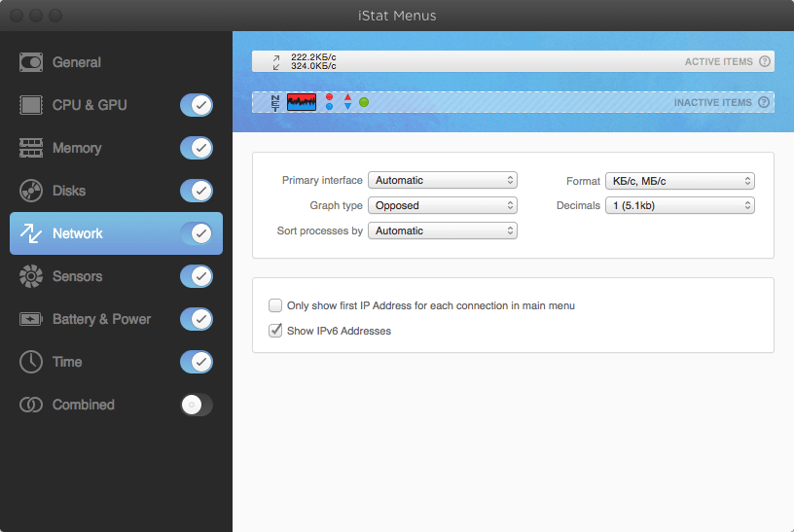Select the green dot status item
The image size is (794, 532).
coord(364,102)
